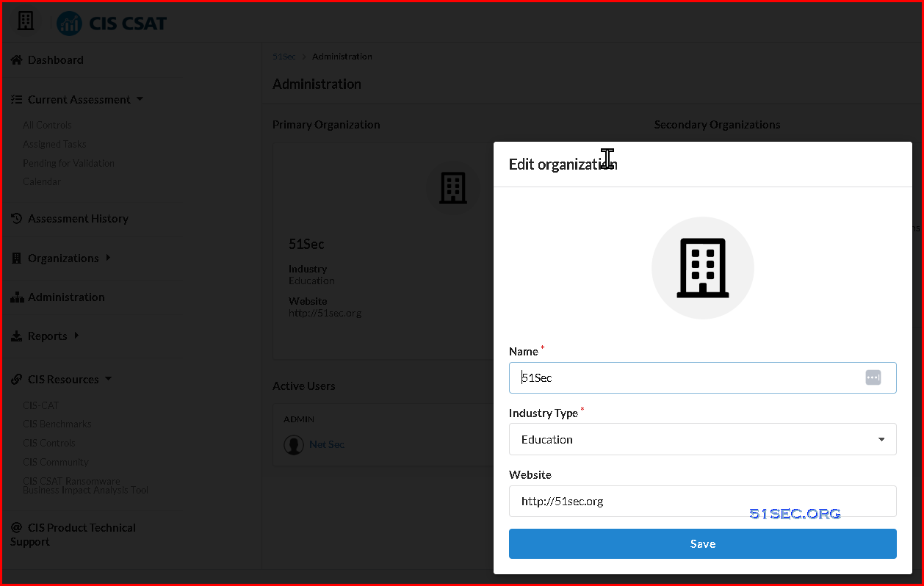The width and height of the screenshot is (924, 586).
Task: Save the organization changes
Action: (703, 543)
